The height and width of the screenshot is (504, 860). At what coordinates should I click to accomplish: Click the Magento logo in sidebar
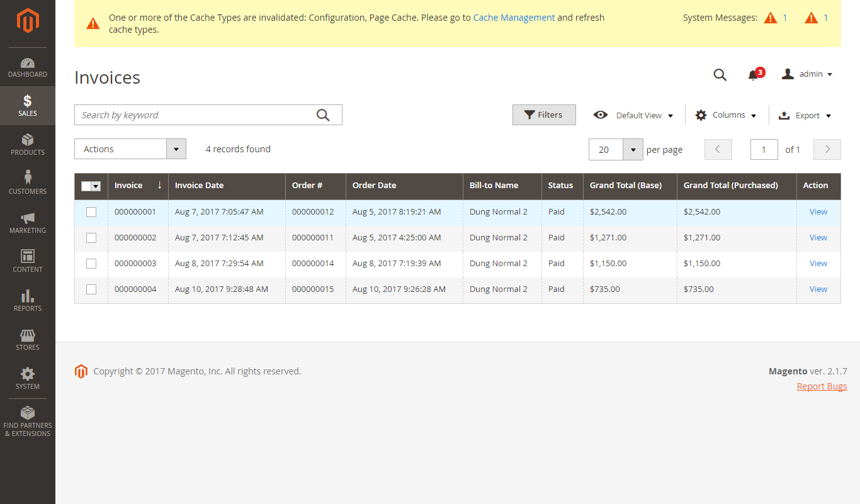click(x=28, y=21)
